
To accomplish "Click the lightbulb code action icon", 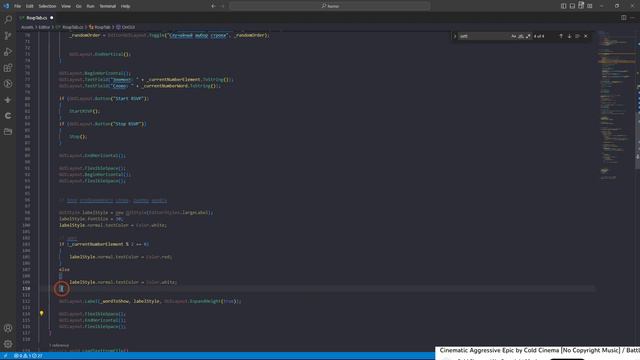I will pos(41,313).
